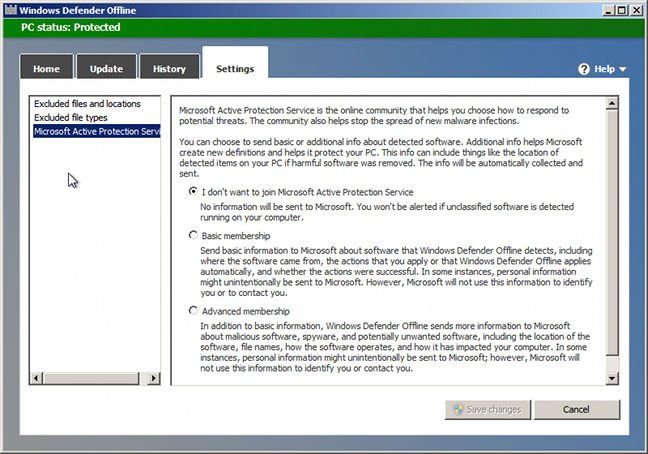Choose the Basic membership radio button
Image resolution: width=648 pixels, height=454 pixels.
click(x=193, y=235)
